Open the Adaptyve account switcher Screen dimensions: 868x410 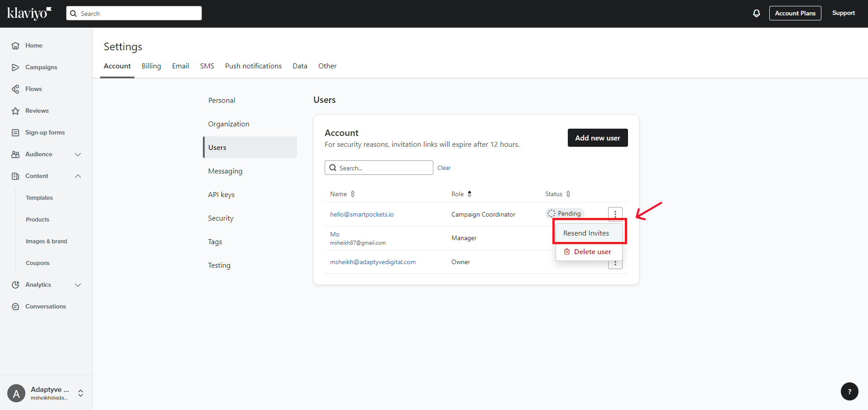pos(81,393)
